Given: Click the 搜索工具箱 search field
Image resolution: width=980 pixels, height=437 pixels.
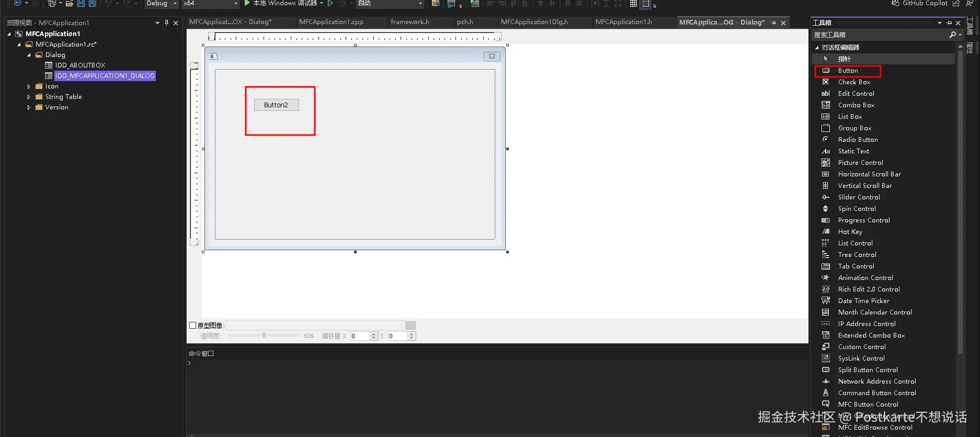Looking at the screenshot, I should point(881,35).
